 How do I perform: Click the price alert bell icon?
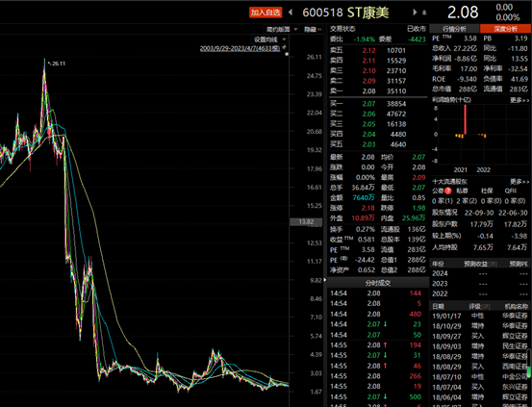tap(424, 13)
